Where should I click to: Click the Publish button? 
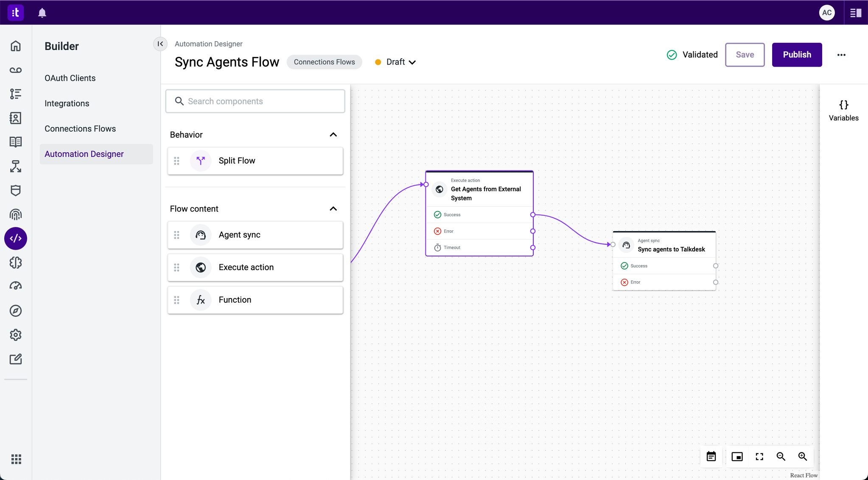coord(797,54)
